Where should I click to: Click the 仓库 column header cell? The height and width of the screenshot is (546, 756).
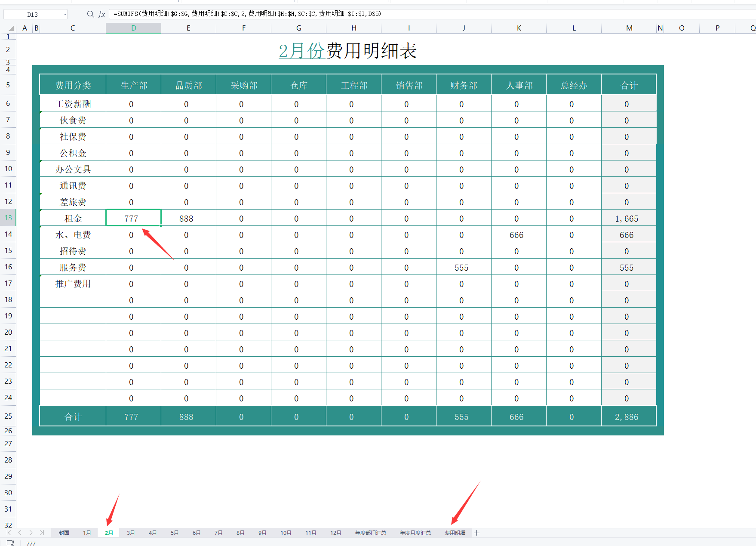[299, 85]
